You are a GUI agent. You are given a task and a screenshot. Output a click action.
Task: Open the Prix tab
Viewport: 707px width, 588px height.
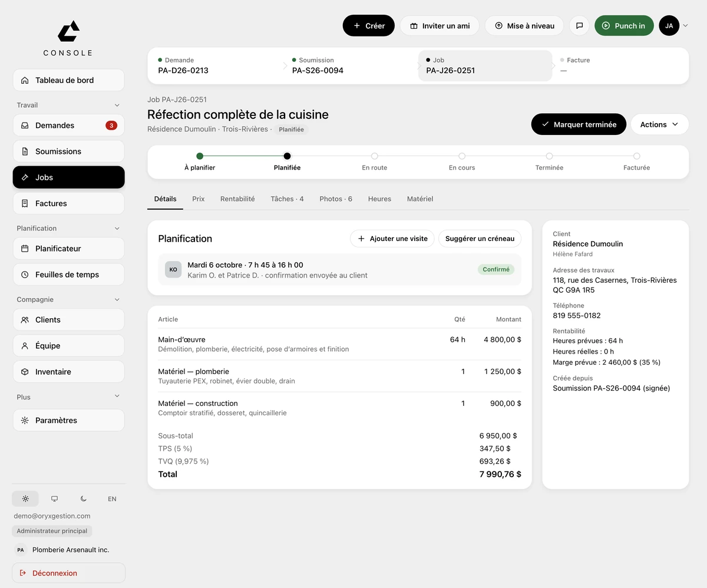[199, 199]
